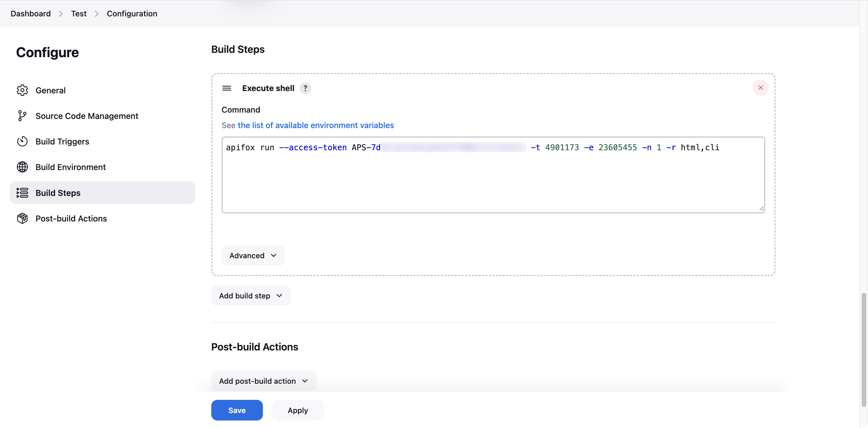
Task: Go to Source Code Management section
Action: [x=87, y=116]
